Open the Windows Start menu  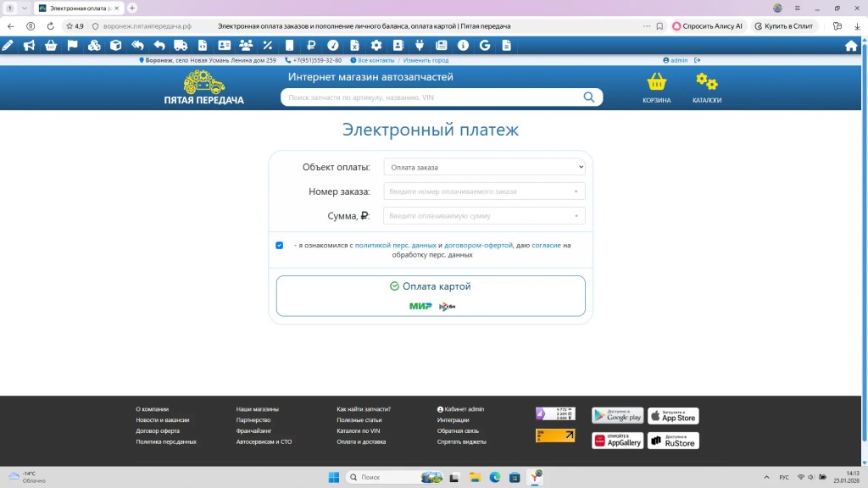[334, 477]
